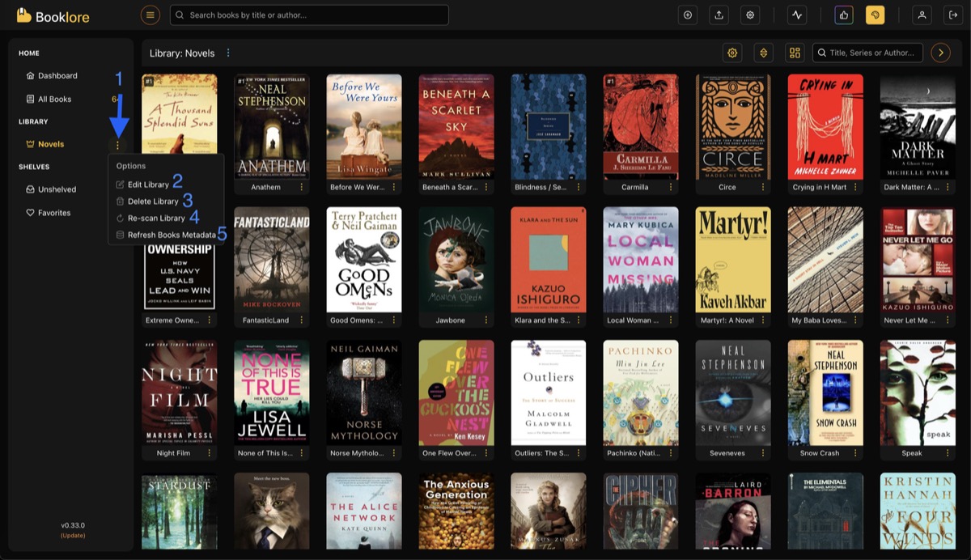Switch layout using the grid view icon
971x560 pixels.
pyautogui.click(x=794, y=53)
